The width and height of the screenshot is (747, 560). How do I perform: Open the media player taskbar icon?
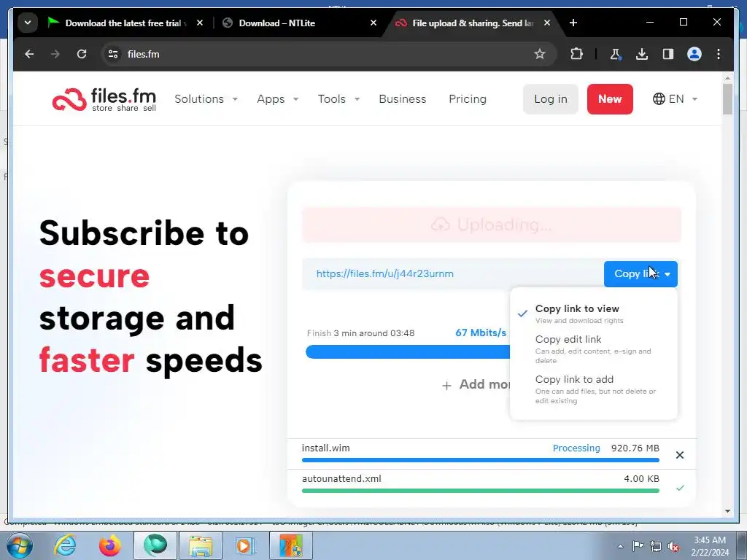245,545
